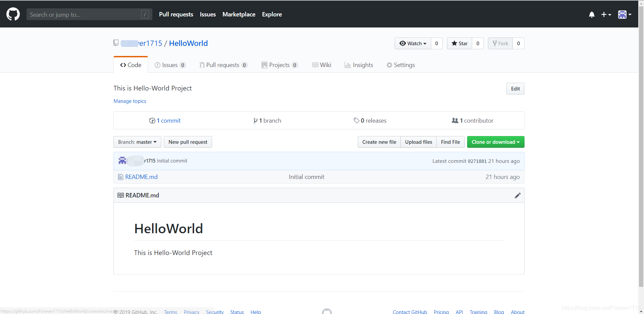Click the README.md panel book icon
The image size is (644, 314).
[x=120, y=195]
